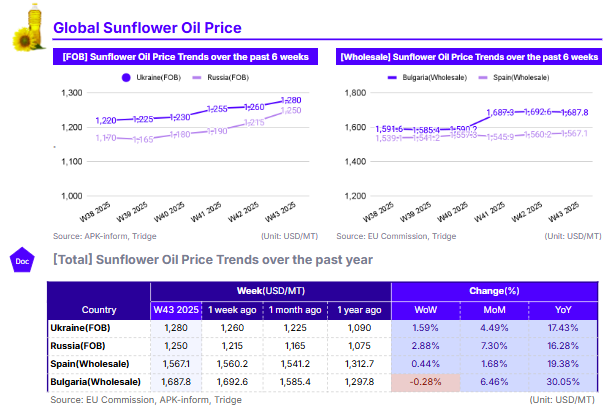Select the [Wholesale] price trends chart header
Viewport: 612px width, 414px height.
click(x=470, y=57)
